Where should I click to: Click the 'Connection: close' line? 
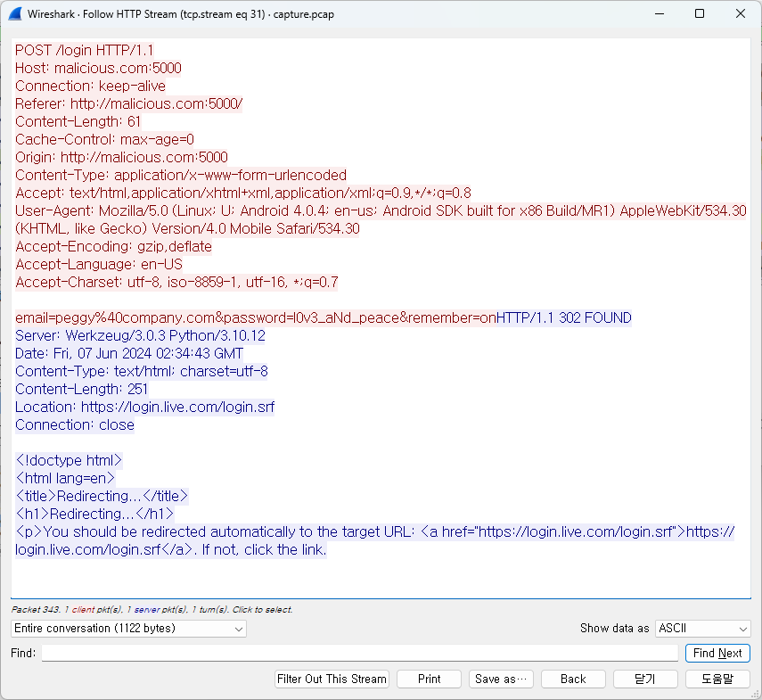[74, 424]
